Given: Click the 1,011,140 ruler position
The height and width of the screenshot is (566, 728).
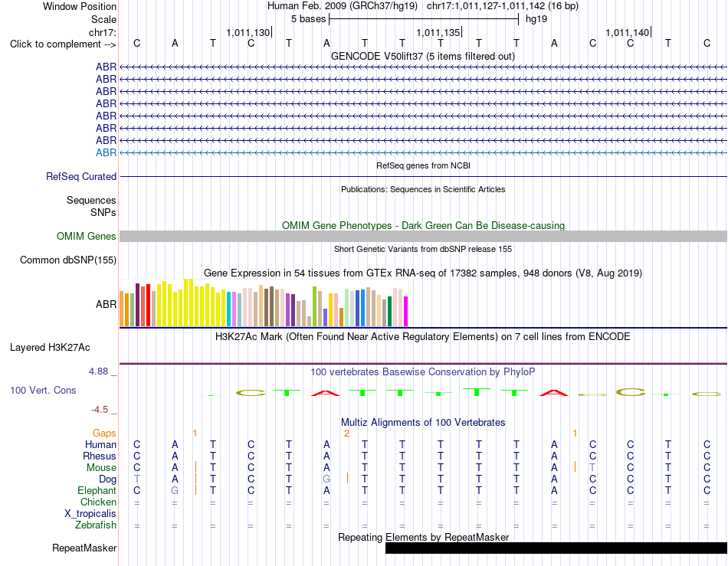Looking at the screenshot, I should pos(628,32).
